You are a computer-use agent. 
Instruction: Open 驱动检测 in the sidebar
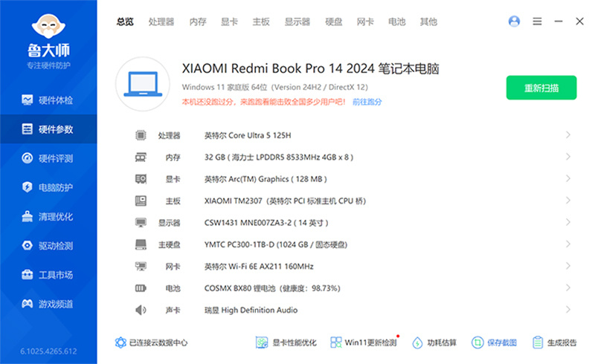(x=48, y=246)
